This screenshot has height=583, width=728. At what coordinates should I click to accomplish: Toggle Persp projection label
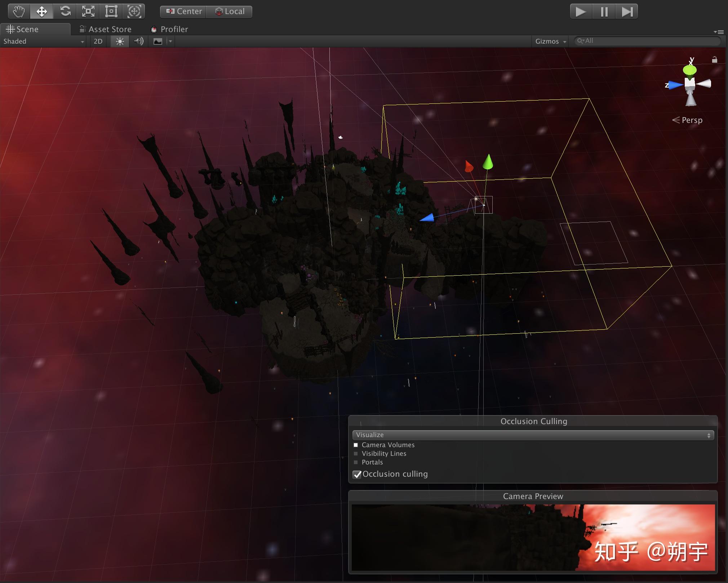tap(688, 120)
